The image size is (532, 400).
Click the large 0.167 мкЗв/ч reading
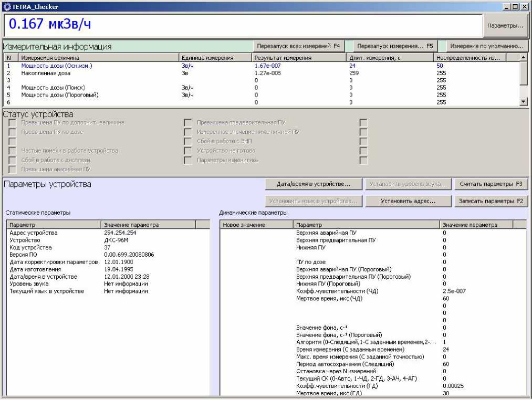[50, 24]
